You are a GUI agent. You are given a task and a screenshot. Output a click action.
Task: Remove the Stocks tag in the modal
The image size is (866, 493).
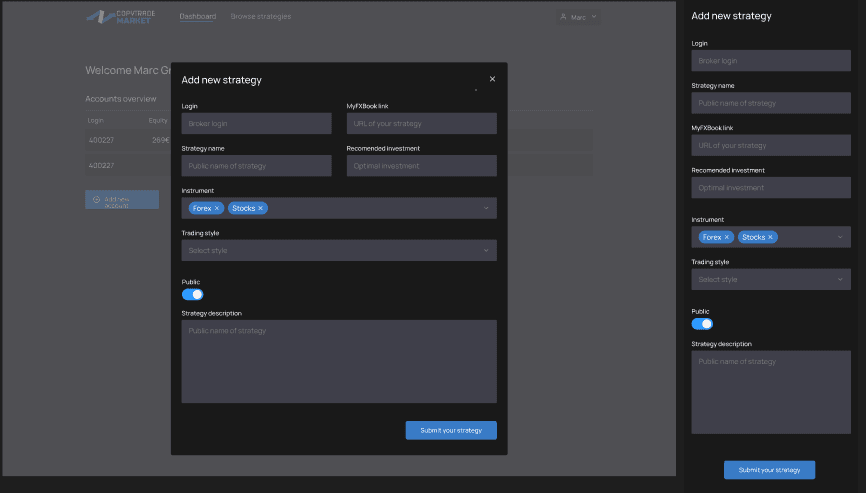click(x=260, y=208)
